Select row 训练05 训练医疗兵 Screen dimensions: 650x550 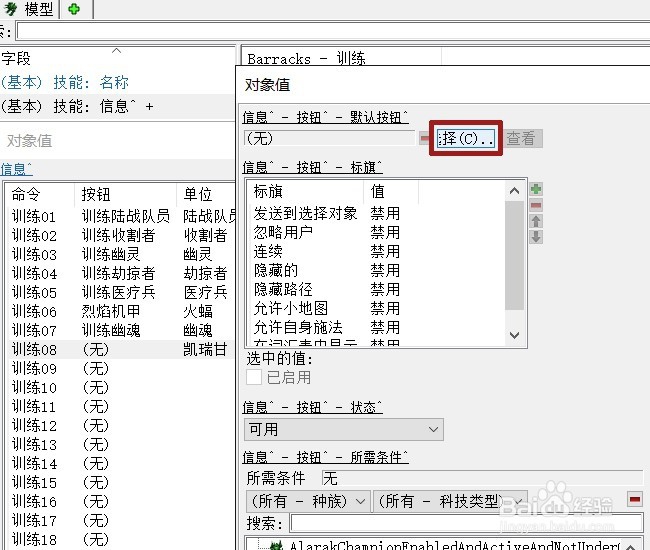click(122, 293)
